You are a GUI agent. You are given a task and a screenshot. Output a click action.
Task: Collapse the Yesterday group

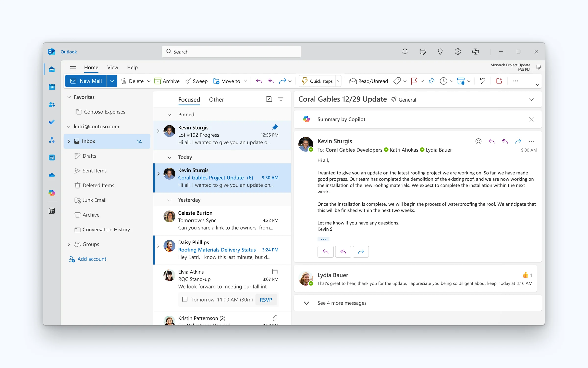(169, 200)
